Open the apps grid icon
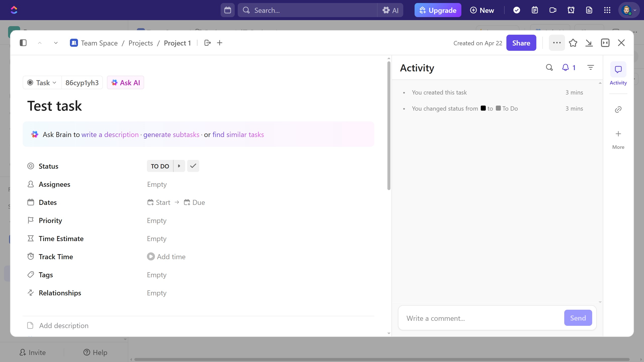The image size is (644, 362). (607, 10)
